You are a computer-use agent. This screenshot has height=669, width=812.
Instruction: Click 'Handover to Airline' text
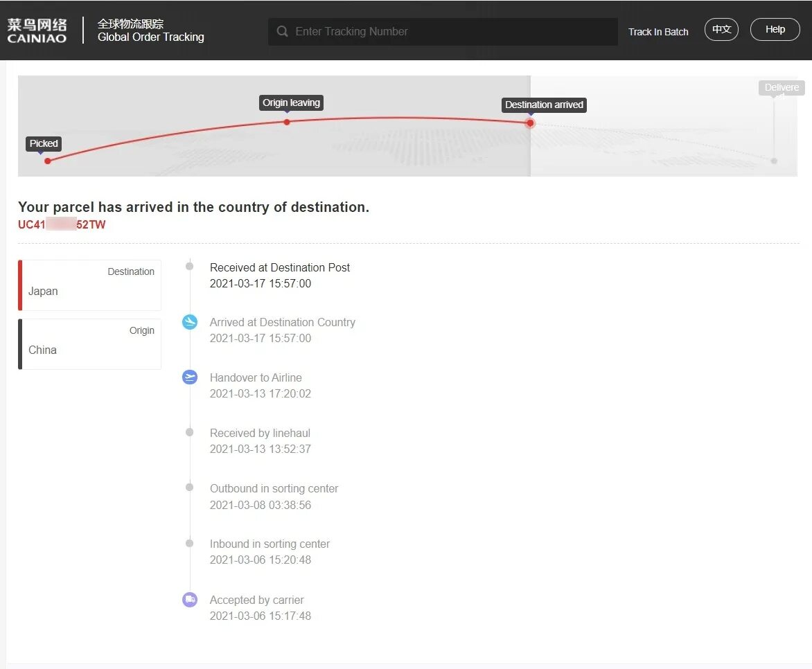pos(256,377)
